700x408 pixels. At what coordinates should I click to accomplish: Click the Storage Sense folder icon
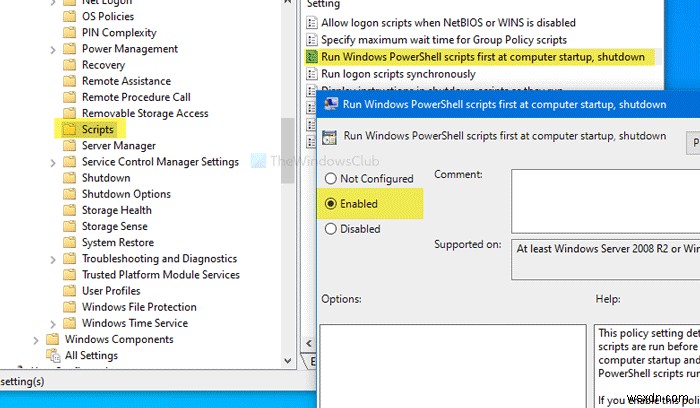point(69,226)
